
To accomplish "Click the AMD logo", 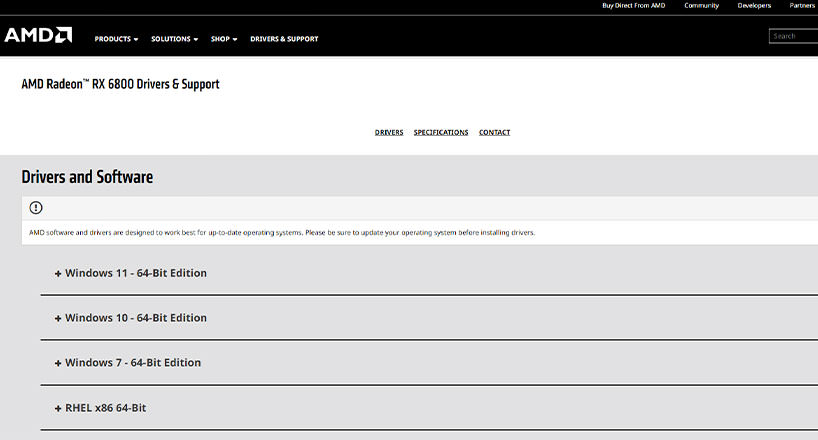I will click(x=38, y=35).
